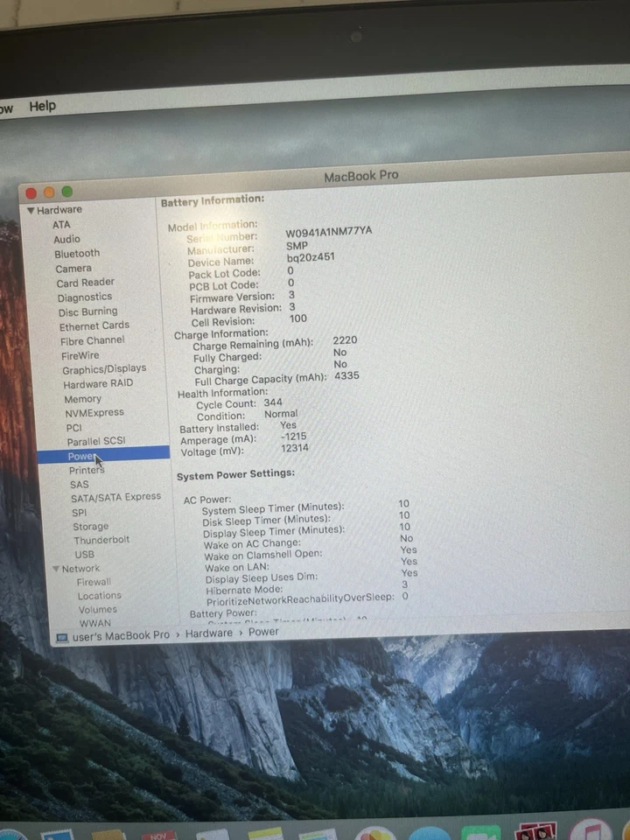630x840 pixels.
Task: Select NVMExpress in the sidebar
Action: [x=94, y=413]
